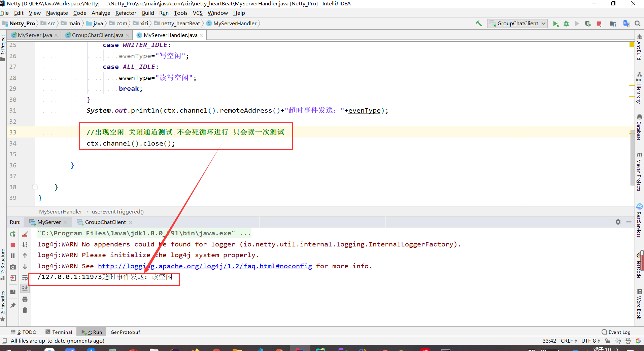Viewport: 644px width, 351px height.
Task: Click the yellow inspection status indicator
Action: pos(632,44)
